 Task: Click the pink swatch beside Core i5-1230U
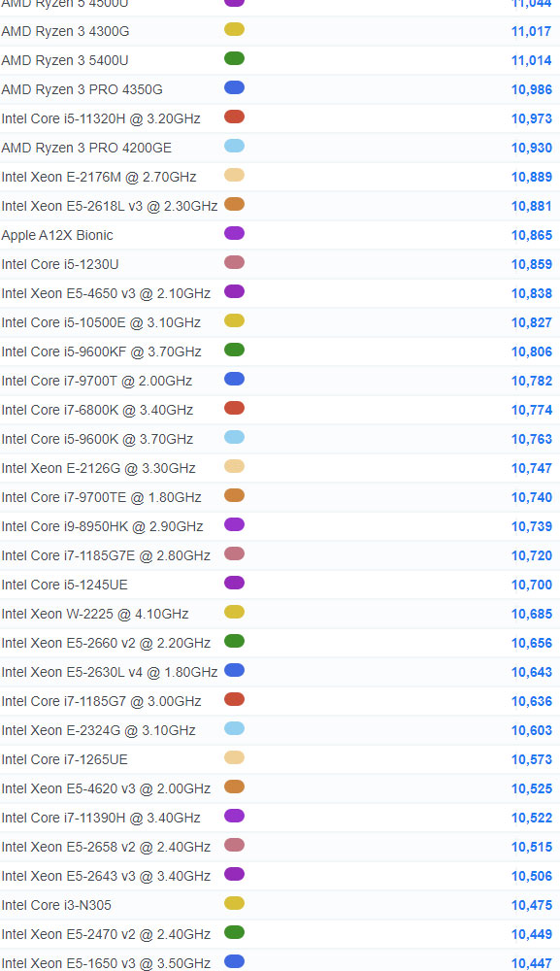point(234,262)
